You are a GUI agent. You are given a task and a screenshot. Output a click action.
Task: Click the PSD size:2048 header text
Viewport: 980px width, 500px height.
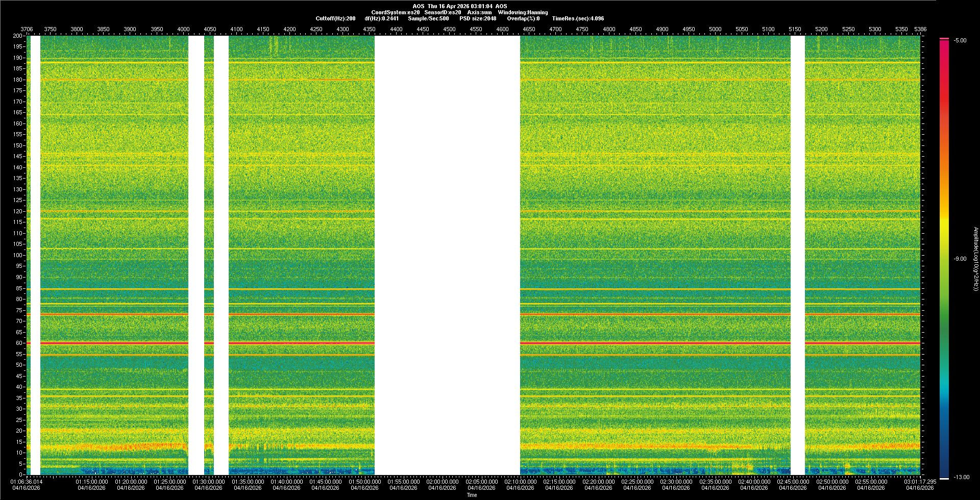tap(477, 18)
